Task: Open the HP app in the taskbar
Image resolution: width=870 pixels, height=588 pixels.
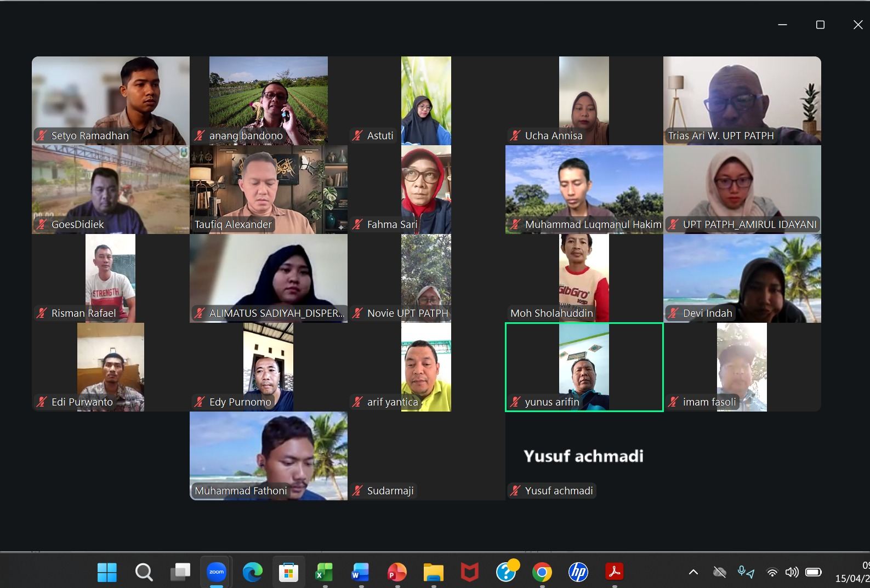Action: 578,572
